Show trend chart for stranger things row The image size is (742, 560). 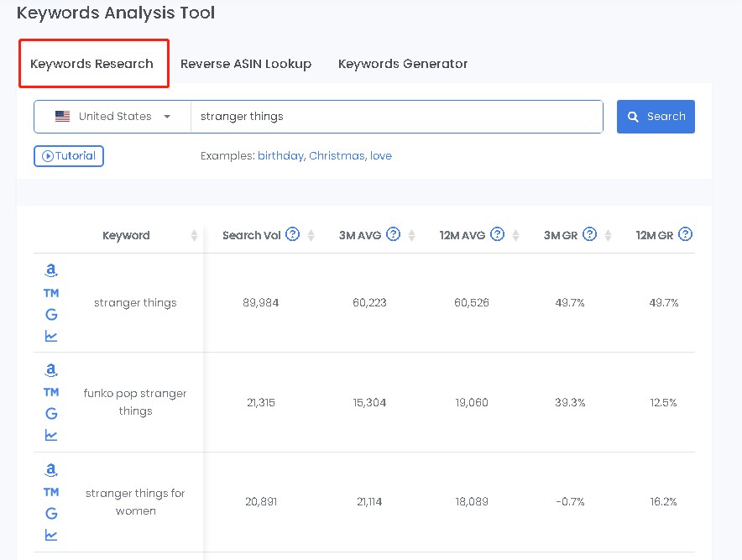[x=51, y=336]
